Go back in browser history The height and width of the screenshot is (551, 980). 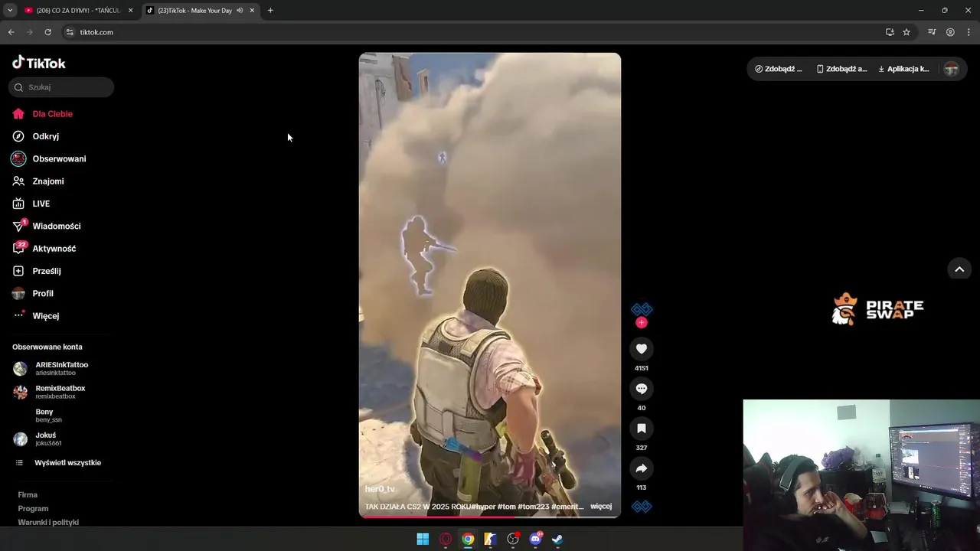click(x=11, y=32)
